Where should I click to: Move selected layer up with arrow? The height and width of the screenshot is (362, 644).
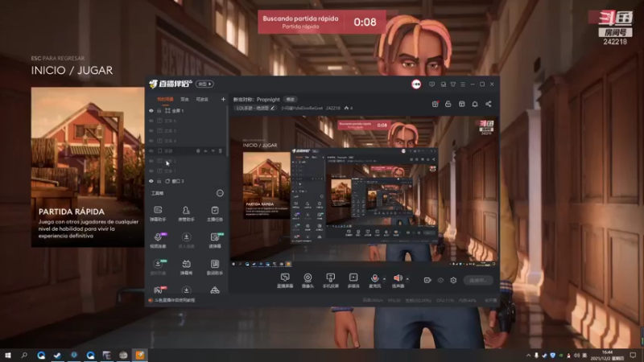pyautogui.click(x=206, y=151)
